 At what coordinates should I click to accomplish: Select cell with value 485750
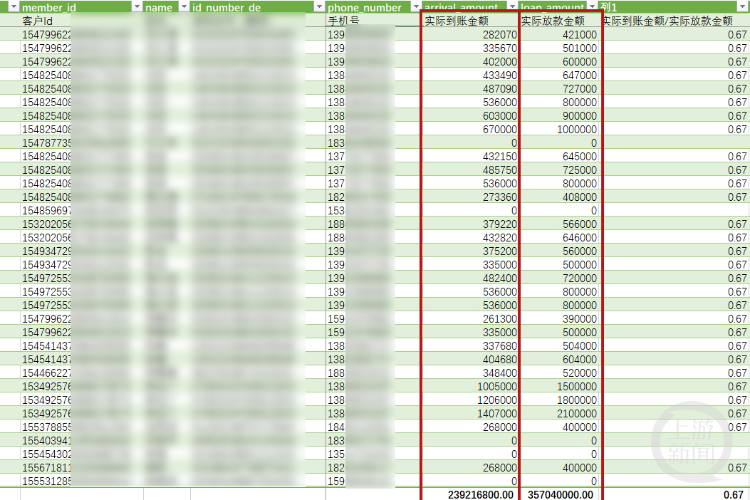point(470,170)
